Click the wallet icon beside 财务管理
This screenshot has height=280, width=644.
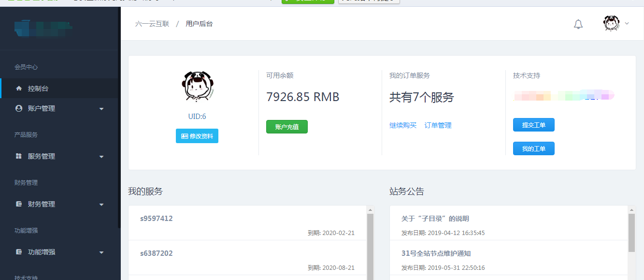(19, 204)
